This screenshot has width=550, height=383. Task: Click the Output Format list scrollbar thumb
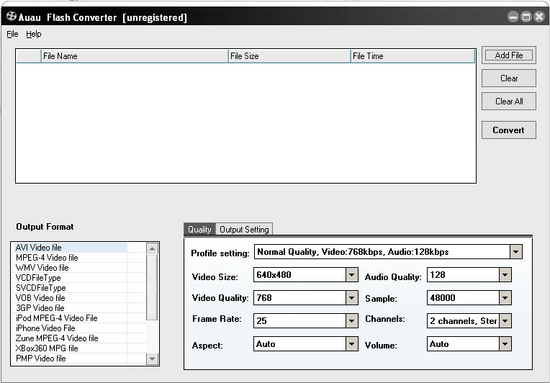(152, 287)
